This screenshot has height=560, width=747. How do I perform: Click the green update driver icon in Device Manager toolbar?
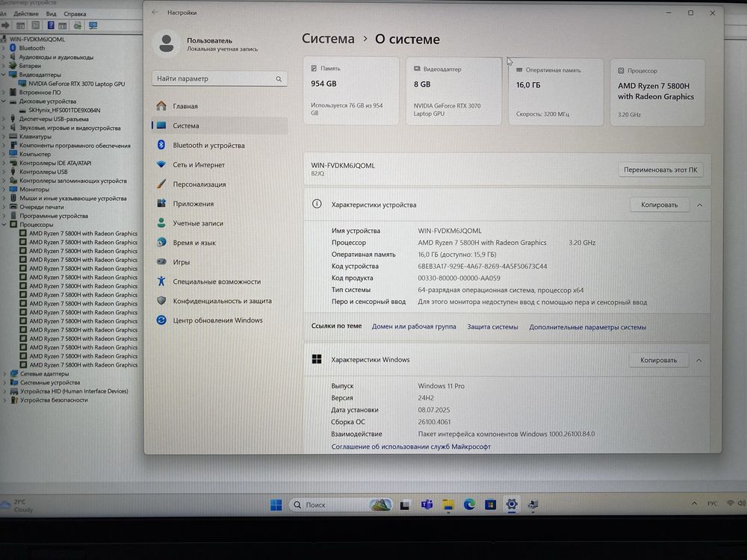point(78,25)
